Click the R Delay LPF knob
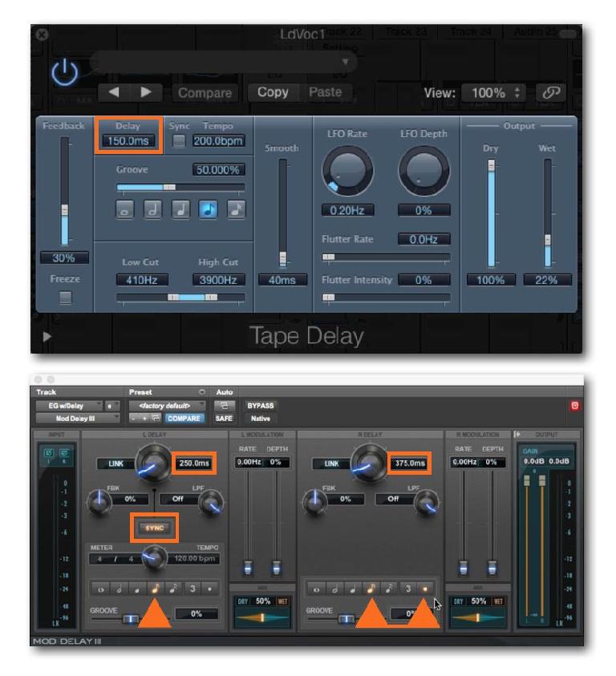This screenshot has width=616, height=676. (426, 503)
